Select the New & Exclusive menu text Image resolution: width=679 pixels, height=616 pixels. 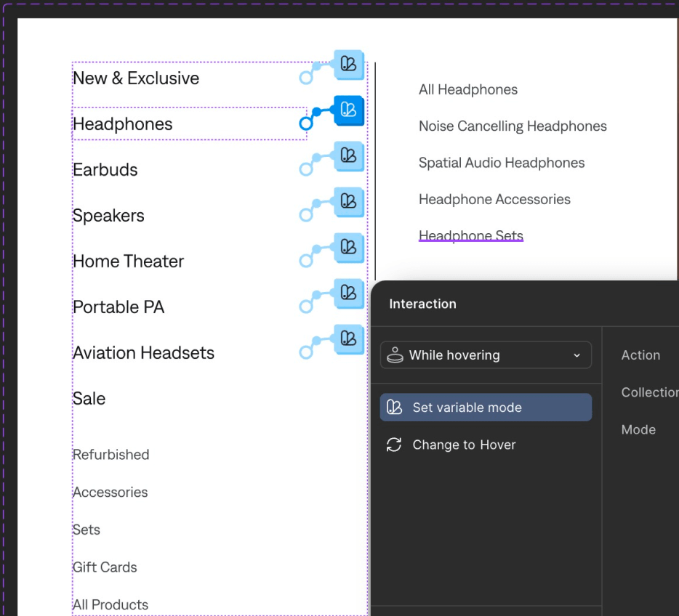136,78
